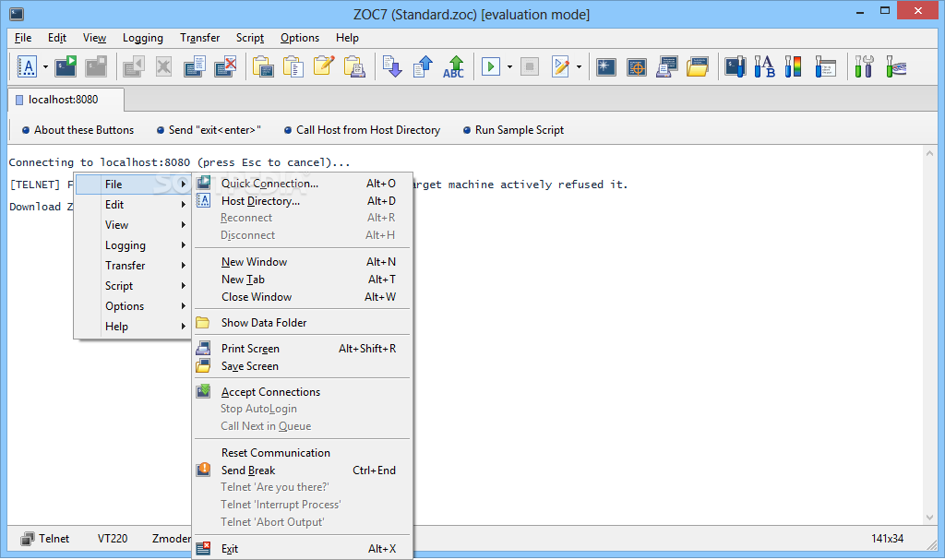Click the window layout test-tube toolbar icon
This screenshot has width=945, height=560.
coord(825,66)
